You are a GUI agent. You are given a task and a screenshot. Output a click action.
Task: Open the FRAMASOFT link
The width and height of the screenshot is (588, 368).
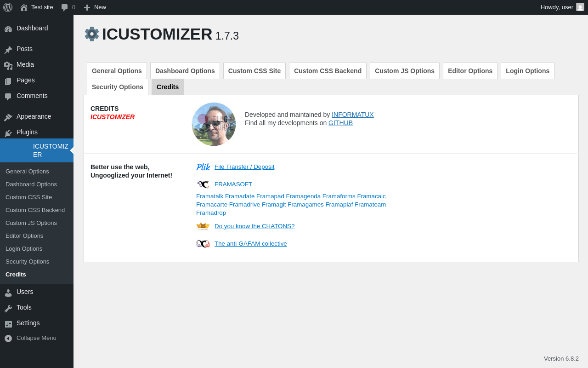coord(234,184)
